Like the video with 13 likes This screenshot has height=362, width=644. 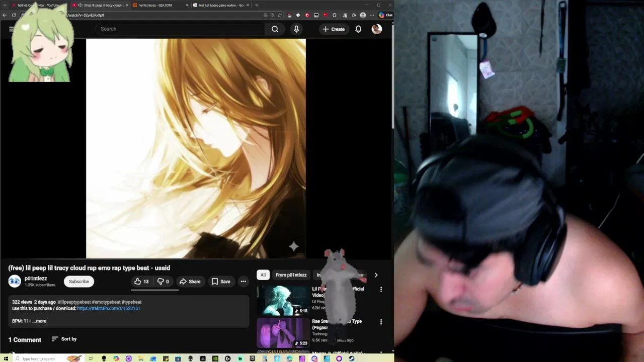point(141,282)
